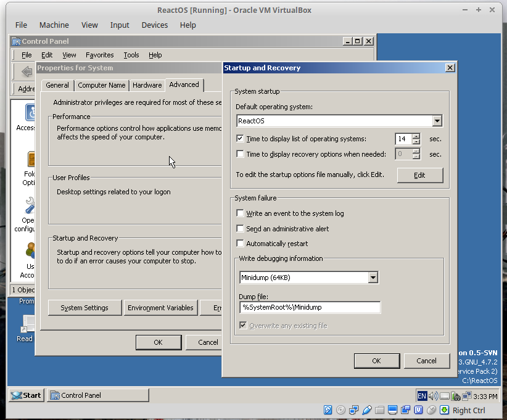Image resolution: width=507 pixels, height=420 pixels.
Task: Click the Environment Variables button
Action: point(160,308)
